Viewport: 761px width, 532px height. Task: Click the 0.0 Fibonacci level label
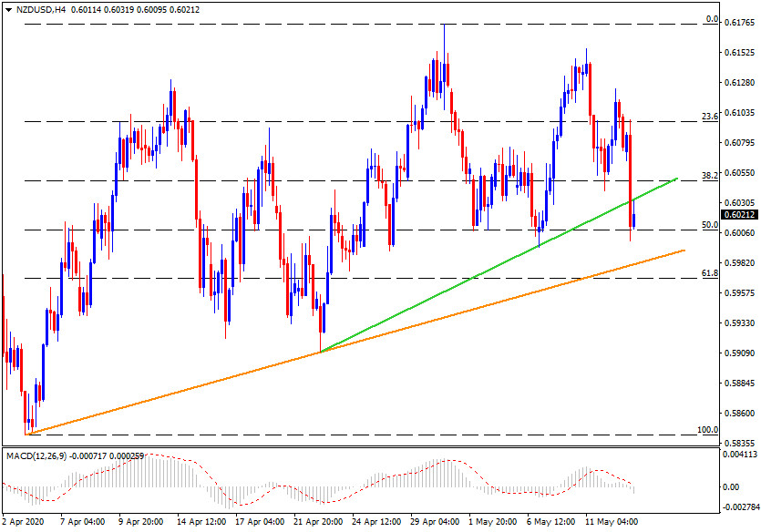714,18
